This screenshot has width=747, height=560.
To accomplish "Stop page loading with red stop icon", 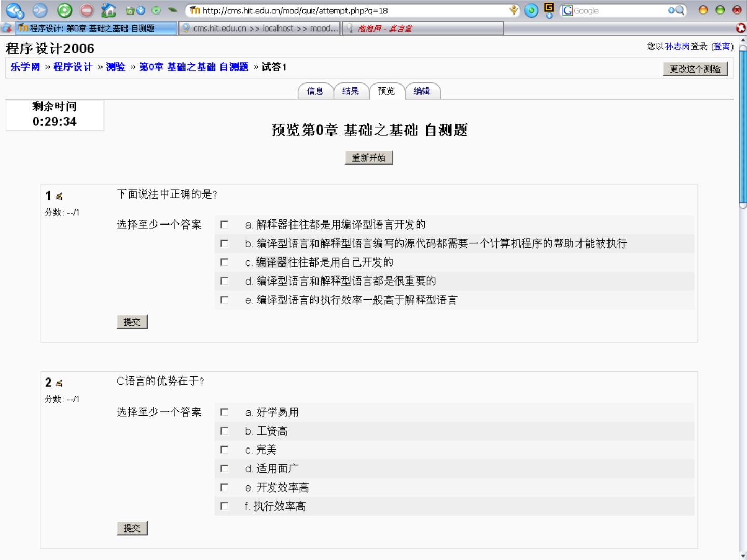I will (x=87, y=10).
